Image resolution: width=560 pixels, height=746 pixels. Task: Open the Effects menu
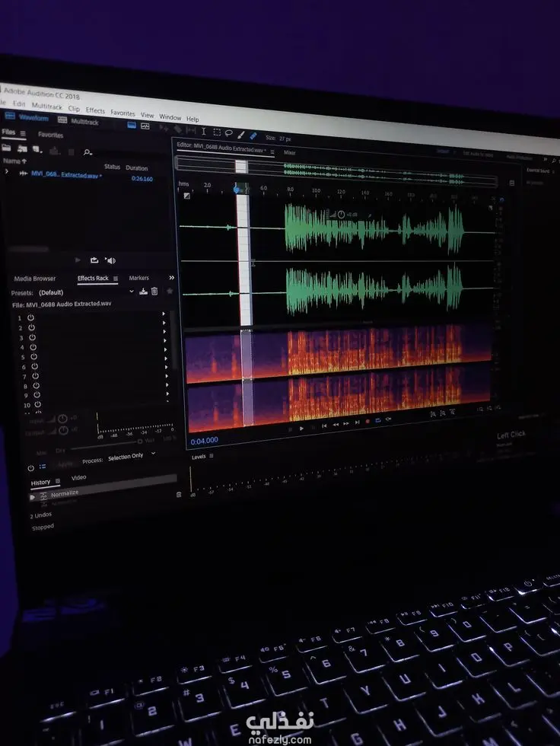pyautogui.click(x=95, y=110)
